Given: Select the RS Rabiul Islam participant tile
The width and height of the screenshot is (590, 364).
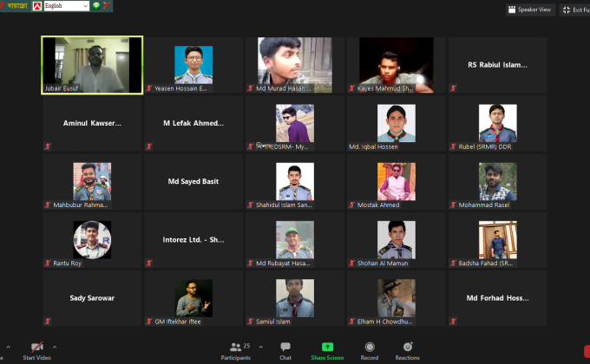Looking at the screenshot, I should point(497,65).
